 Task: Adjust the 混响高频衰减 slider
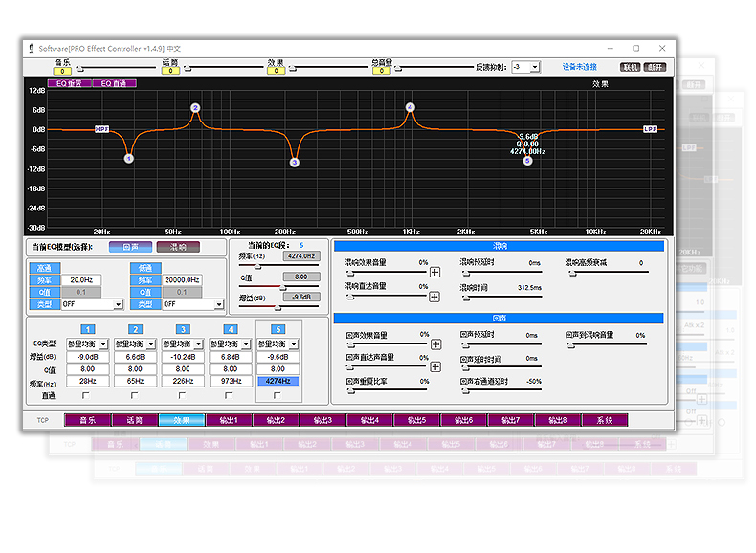608,273
